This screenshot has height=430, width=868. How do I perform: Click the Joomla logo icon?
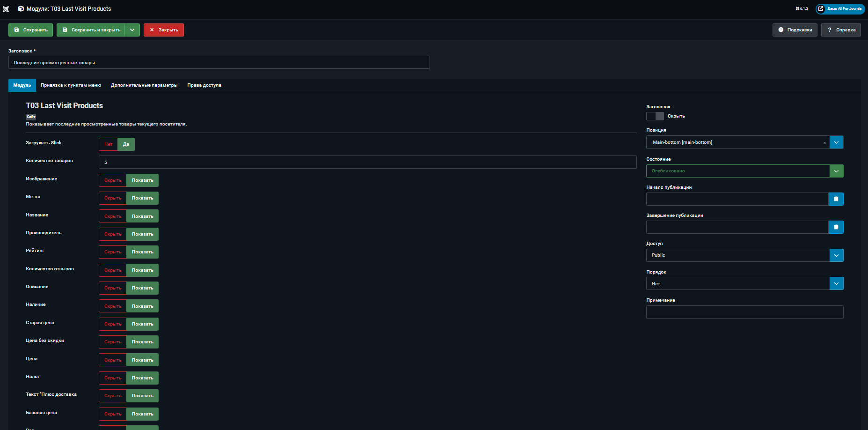pos(6,9)
